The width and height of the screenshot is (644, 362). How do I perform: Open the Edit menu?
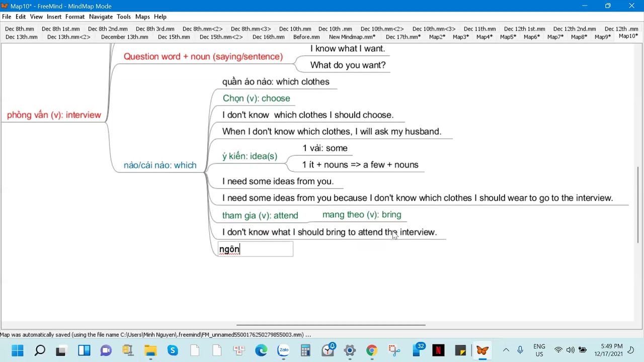tap(21, 17)
